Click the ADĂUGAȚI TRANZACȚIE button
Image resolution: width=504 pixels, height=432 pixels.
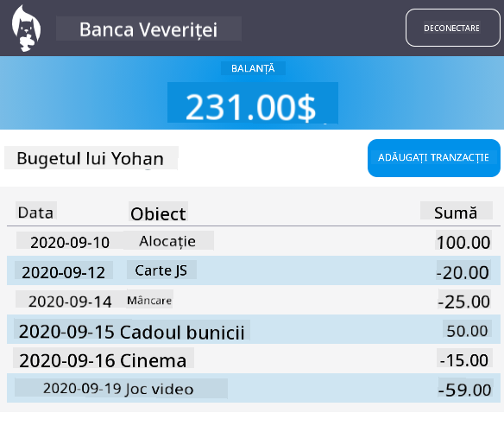(x=433, y=158)
